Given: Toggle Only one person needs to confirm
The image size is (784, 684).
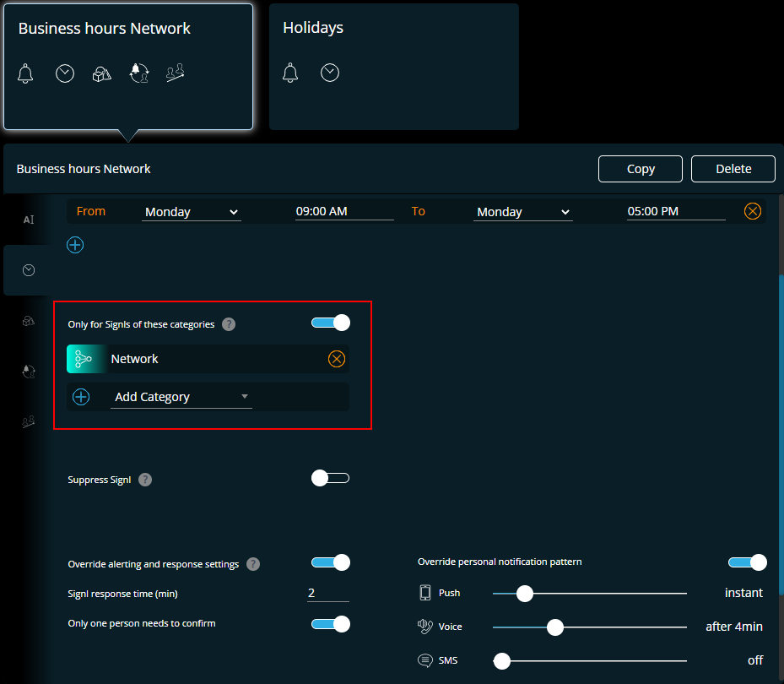Looking at the screenshot, I should [331, 624].
